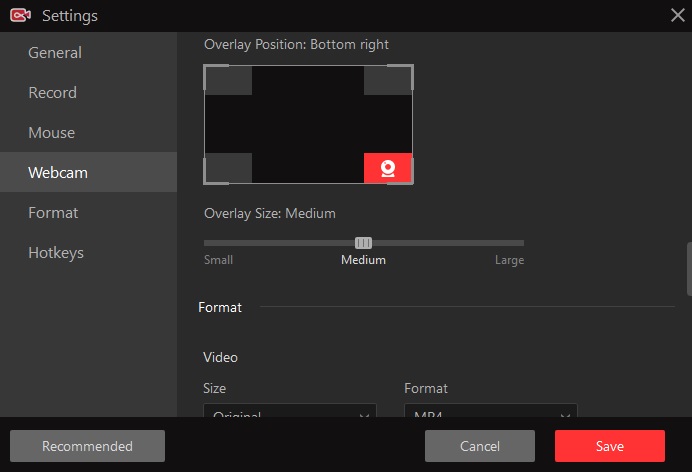
Task: Set overlay position to bottom left corner
Action: tap(229, 168)
